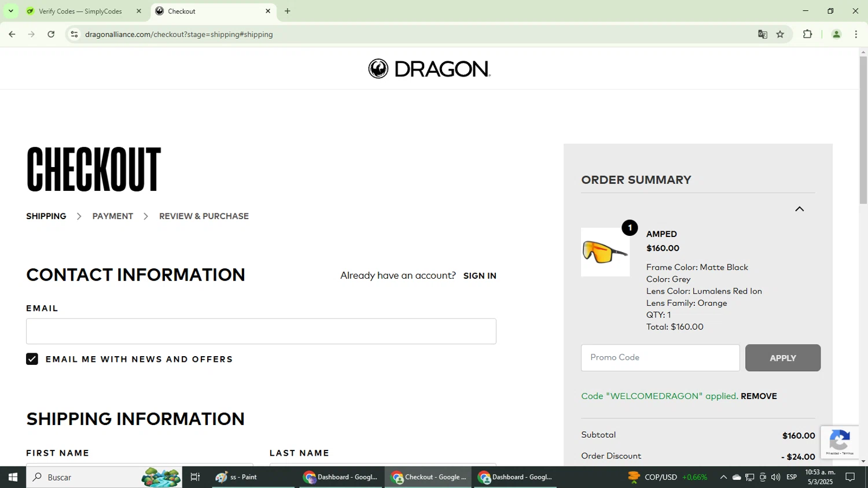Switch to first Dashboard Chrome taskbar window
The height and width of the screenshot is (488, 868).
point(341,477)
